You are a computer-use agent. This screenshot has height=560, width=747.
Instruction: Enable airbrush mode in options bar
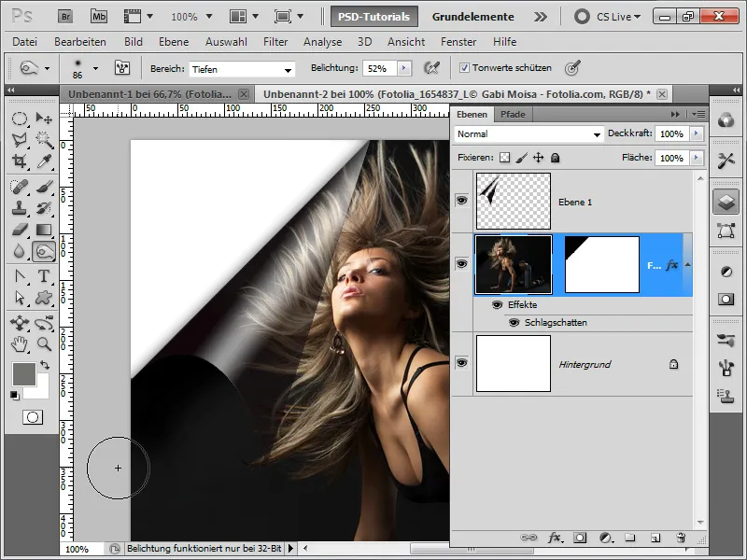pyautogui.click(x=431, y=68)
